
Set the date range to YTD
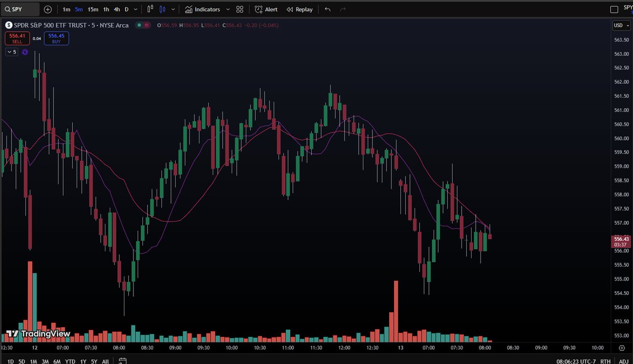(70, 361)
